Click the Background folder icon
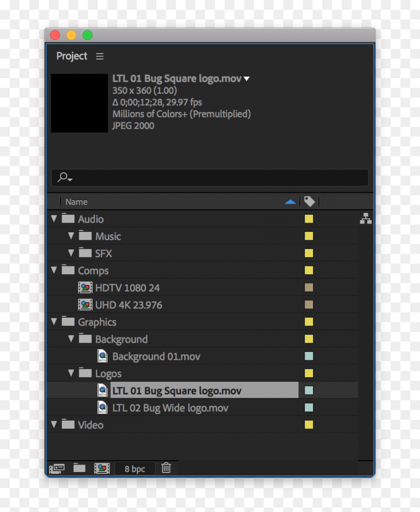 85,339
